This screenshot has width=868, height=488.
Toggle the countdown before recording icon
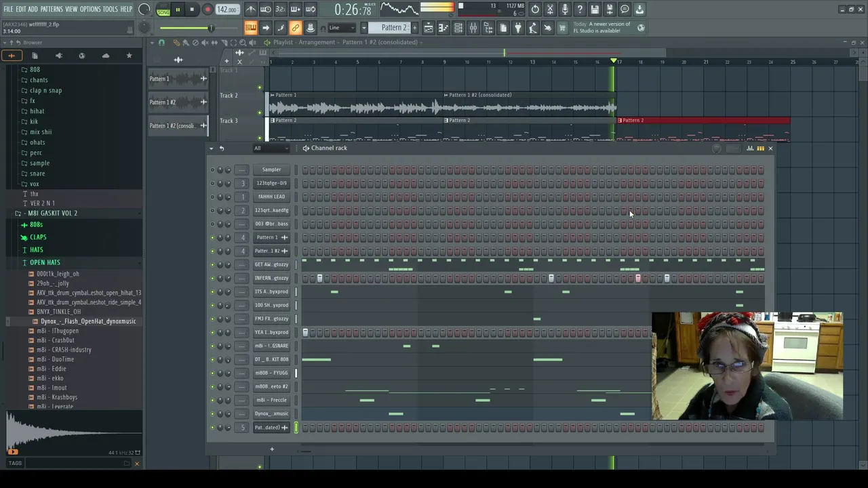pyautogui.click(x=280, y=9)
